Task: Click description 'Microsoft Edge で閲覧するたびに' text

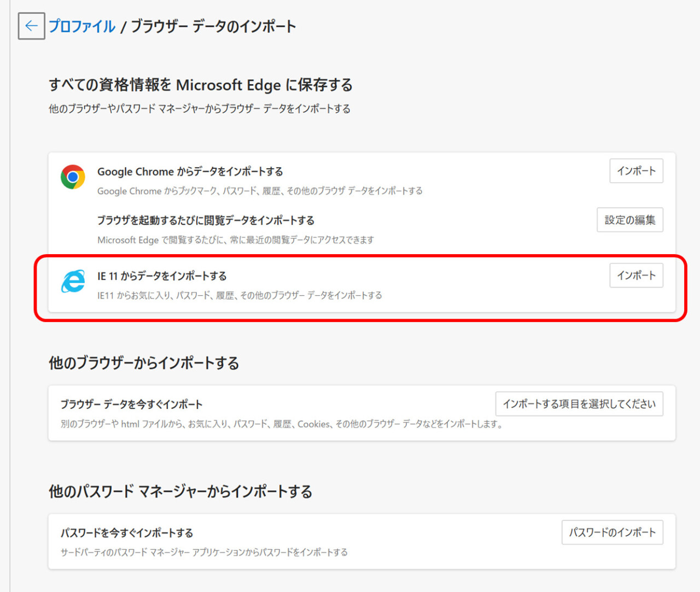Action: coord(236,240)
